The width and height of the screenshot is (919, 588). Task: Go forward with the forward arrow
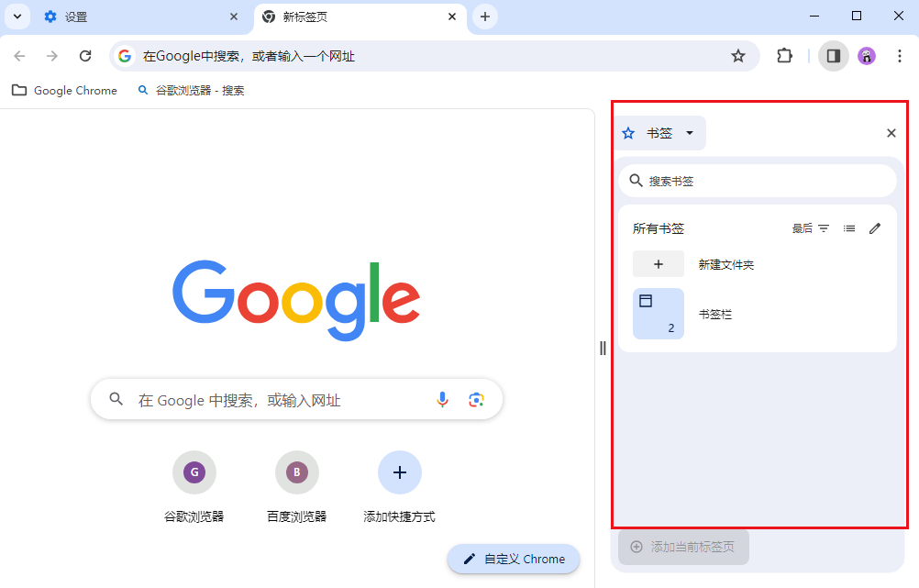pos(52,56)
